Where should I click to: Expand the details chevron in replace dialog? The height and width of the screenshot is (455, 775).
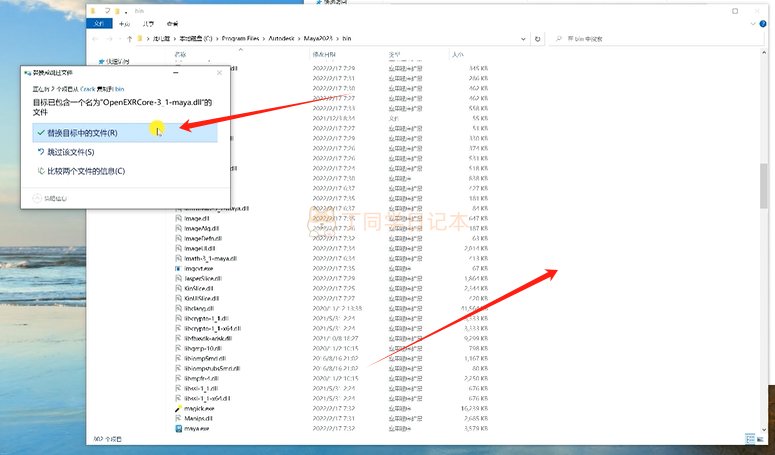coord(37,199)
